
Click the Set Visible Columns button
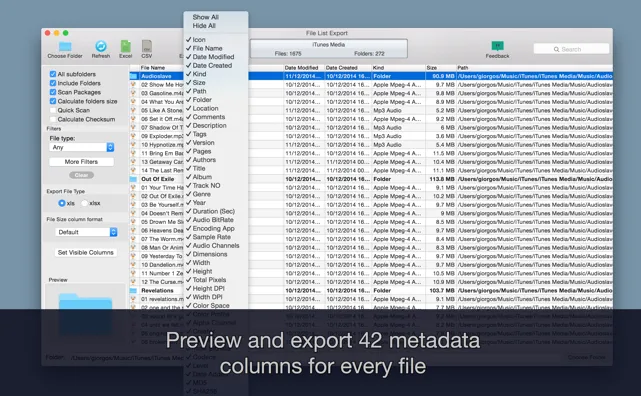85,253
